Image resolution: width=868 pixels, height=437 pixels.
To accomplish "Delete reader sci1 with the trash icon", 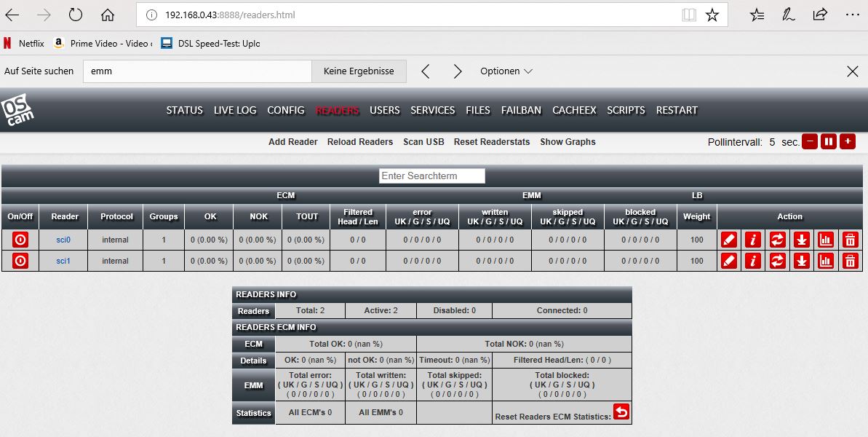I will (849, 261).
